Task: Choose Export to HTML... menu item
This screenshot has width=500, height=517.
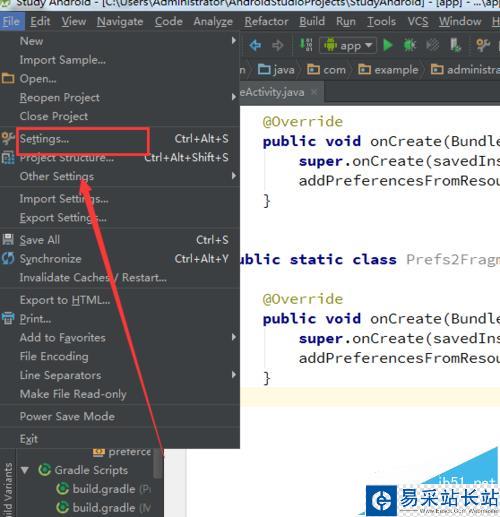Action: (x=120, y=300)
